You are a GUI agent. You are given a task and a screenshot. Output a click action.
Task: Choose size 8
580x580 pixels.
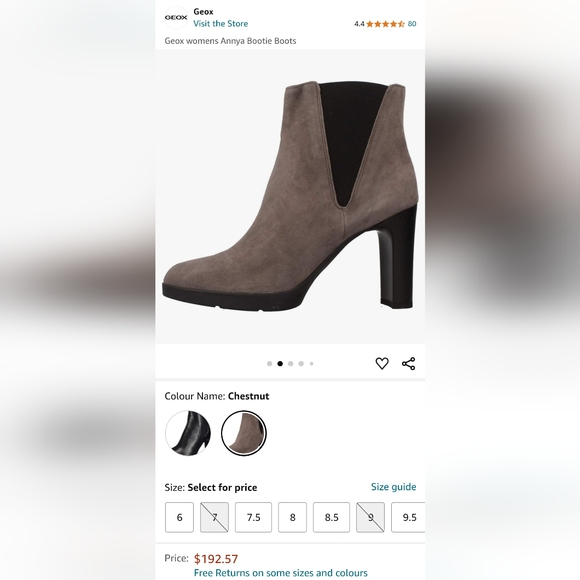292,517
